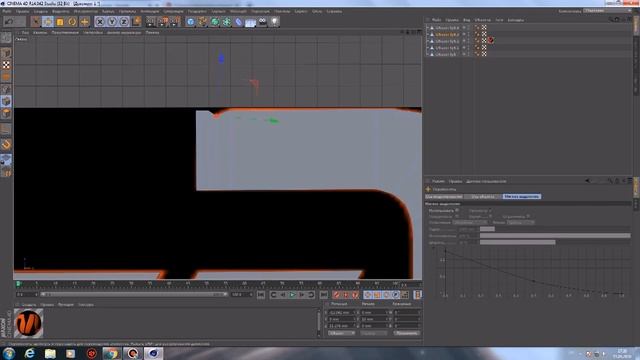This screenshot has width=640, height=360.
Task: Activate the Rotate tool
Action: coord(72,21)
